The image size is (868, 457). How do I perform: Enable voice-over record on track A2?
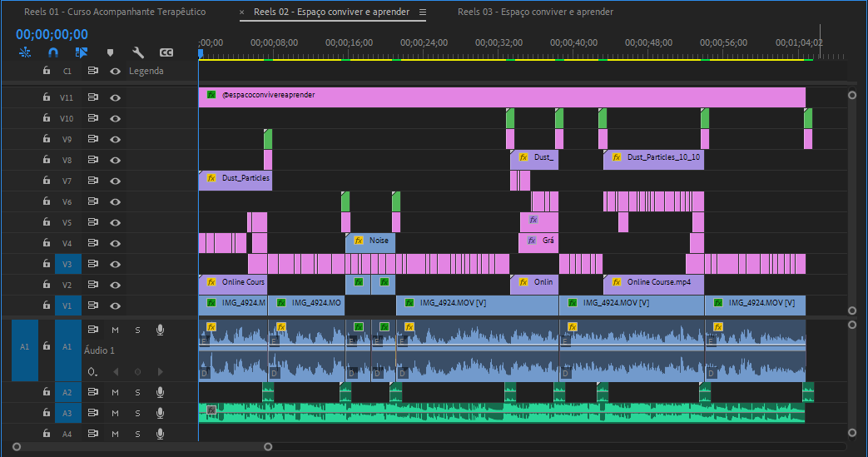pos(160,392)
